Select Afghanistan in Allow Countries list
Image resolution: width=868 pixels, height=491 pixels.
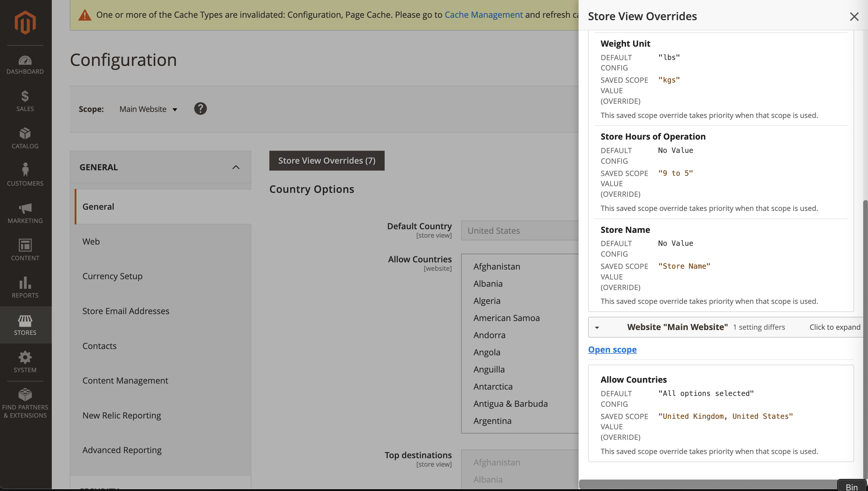[x=519, y=266]
